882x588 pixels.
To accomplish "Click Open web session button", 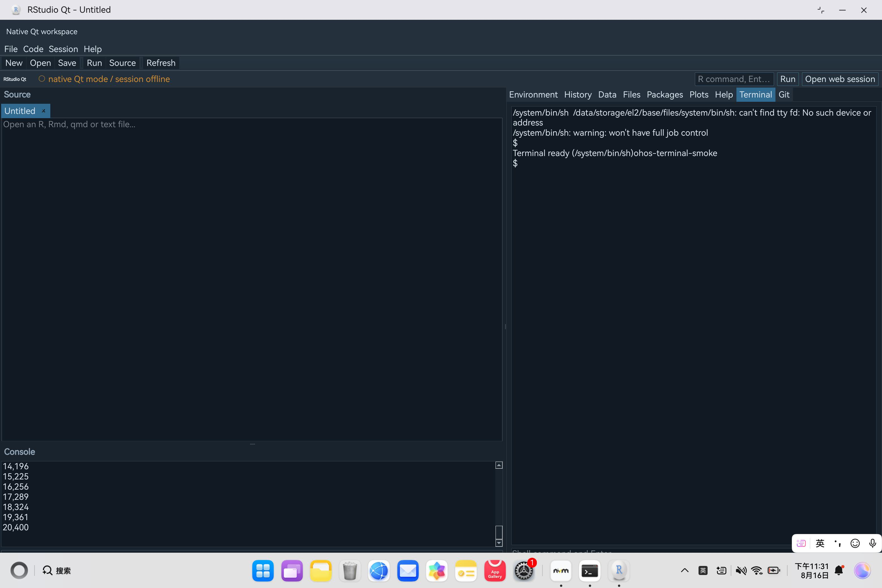I will tap(840, 79).
